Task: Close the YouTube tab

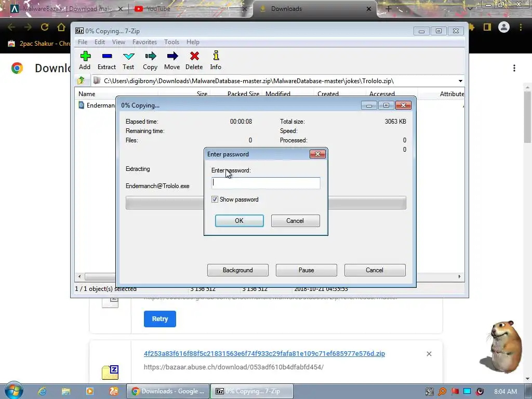Action: [x=244, y=9]
